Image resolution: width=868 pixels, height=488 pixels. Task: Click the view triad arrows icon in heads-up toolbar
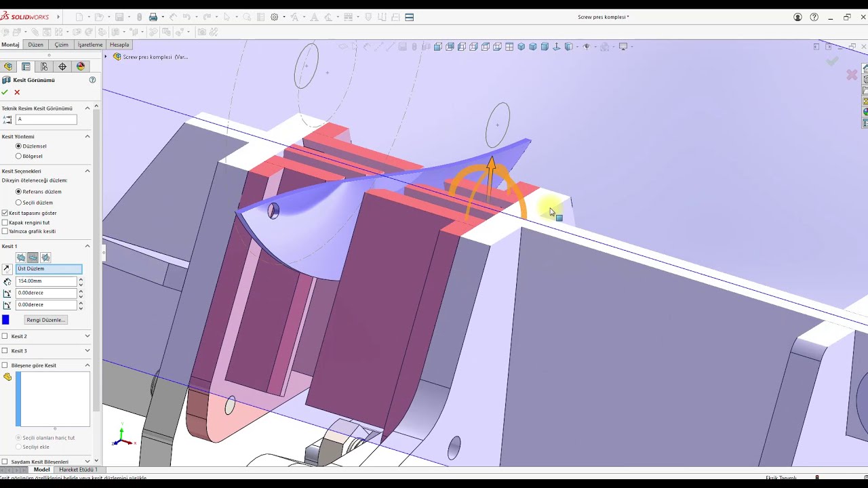(557, 47)
